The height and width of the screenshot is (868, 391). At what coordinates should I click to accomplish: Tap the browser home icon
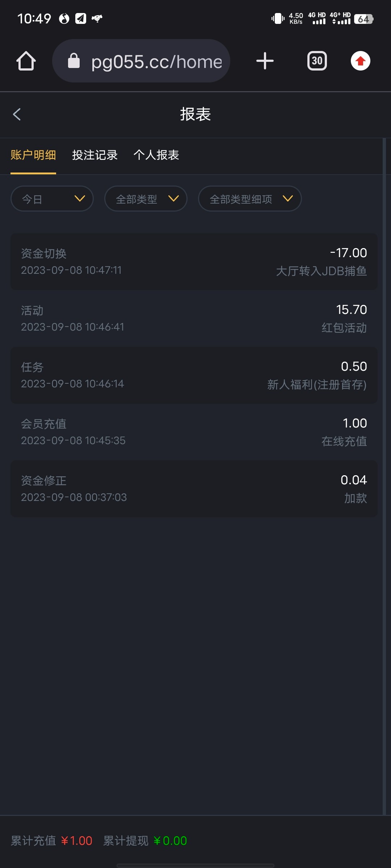tap(26, 61)
